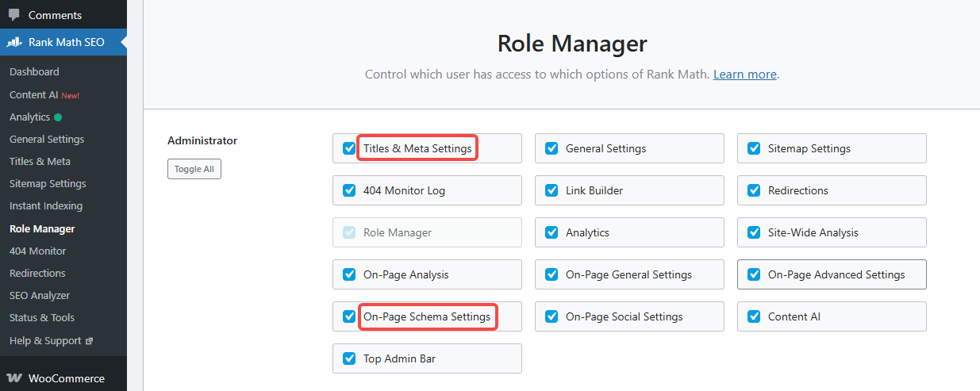The width and height of the screenshot is (980, 391).
Task: Open the Instant Indexing menu item
Action: point(46,205)
